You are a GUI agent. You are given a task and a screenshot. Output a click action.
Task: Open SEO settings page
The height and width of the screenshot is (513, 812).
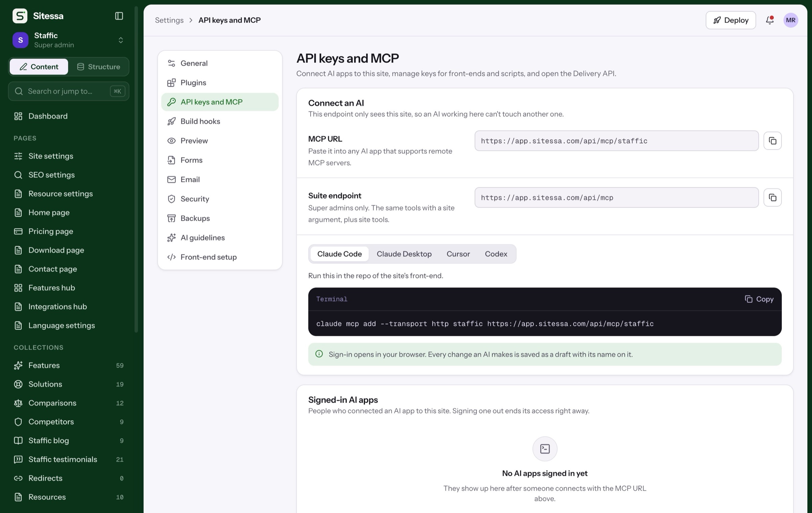[x=69, y=175]
